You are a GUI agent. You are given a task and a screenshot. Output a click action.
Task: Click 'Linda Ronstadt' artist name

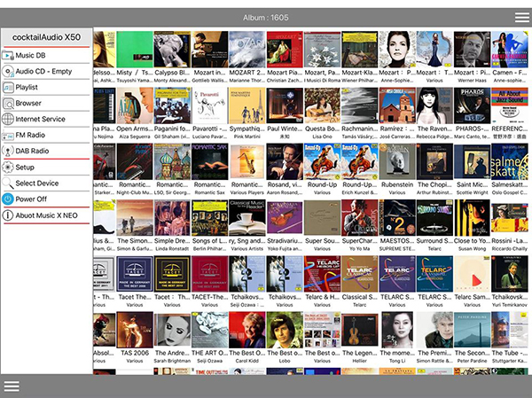(172, 249)
